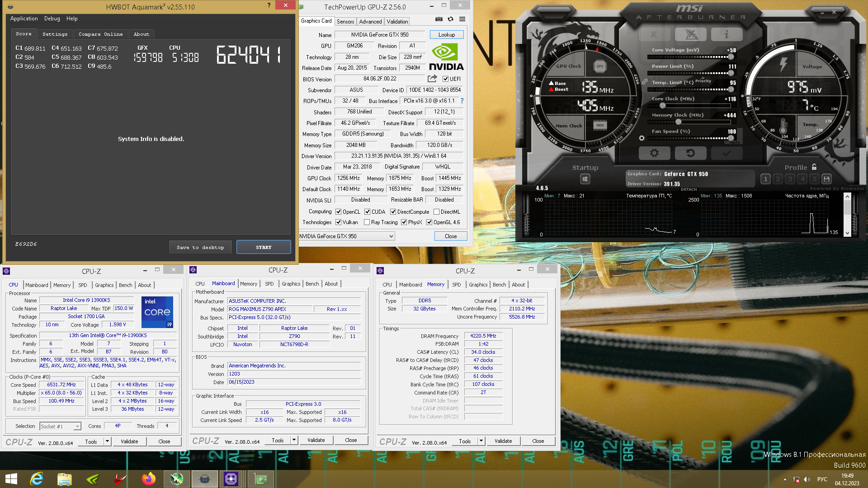
Task: Apply Afterburner settings with the checkmark button
Action: click(726, 153)
